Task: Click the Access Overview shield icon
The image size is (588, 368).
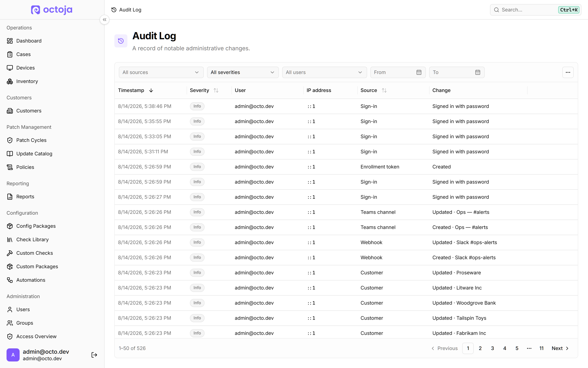Action: tap(10, 337)
